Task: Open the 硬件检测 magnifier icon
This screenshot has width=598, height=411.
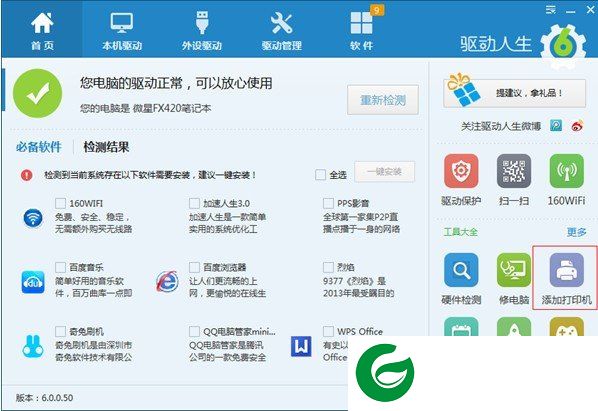Action: (x=461, y=270)
